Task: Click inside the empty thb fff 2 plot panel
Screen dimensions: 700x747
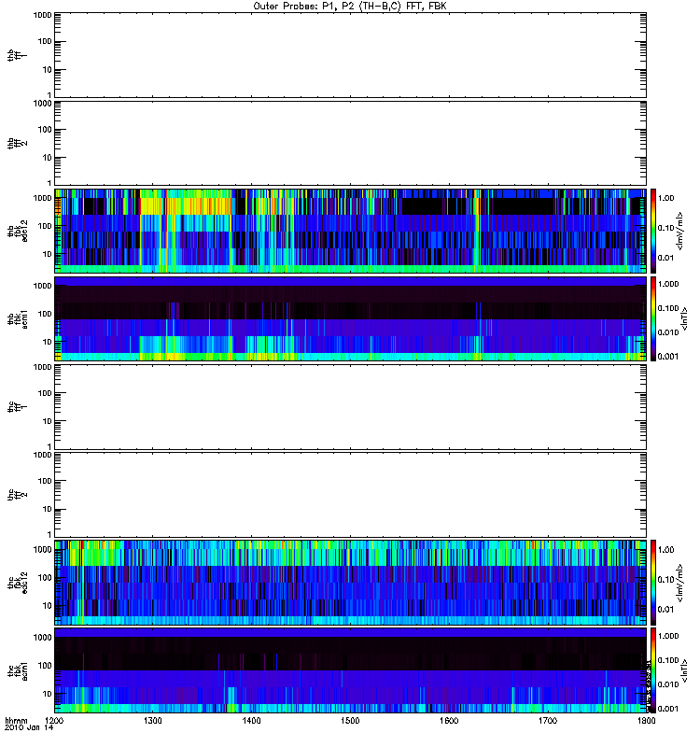Action: [x=350, y=143]
